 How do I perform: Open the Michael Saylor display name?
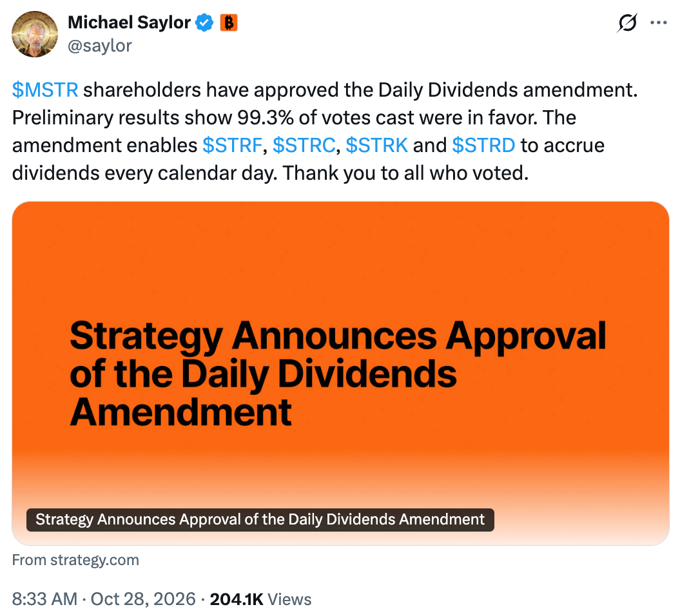coord(130,23)
